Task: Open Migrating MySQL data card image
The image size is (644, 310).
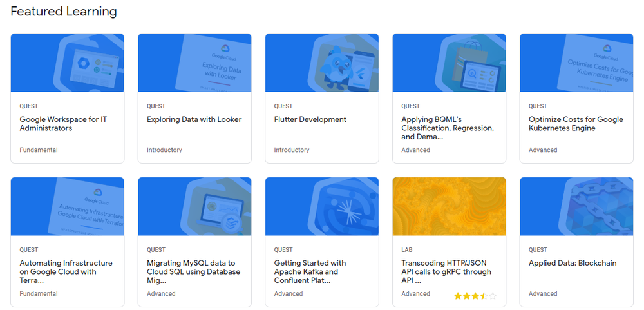Action: [194, 206]
